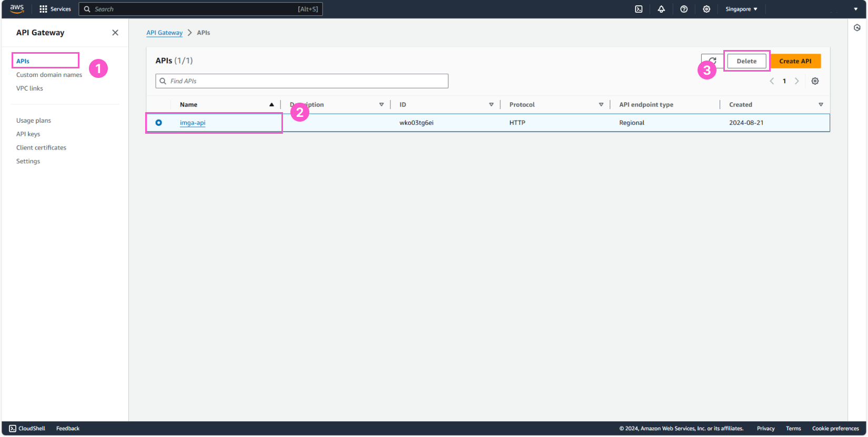Open Settings in sidebar
Screen dimensions: 868x437
click(x=28, y=162)
